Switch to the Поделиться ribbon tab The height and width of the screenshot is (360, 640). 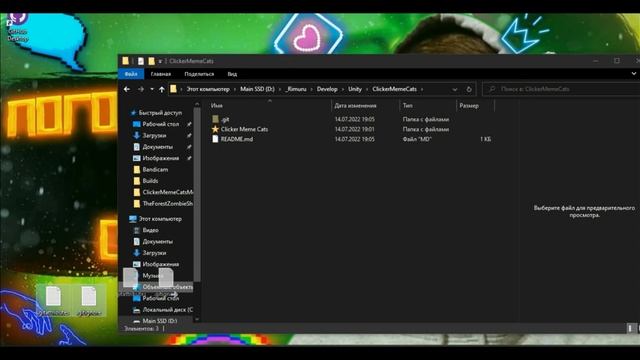pyautogui.click(x=199, y=74)
